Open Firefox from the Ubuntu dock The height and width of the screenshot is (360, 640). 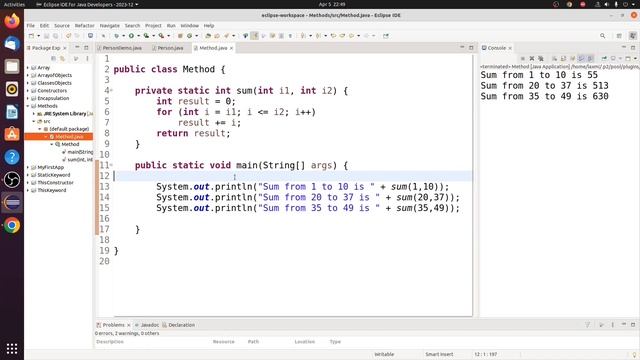12,21
